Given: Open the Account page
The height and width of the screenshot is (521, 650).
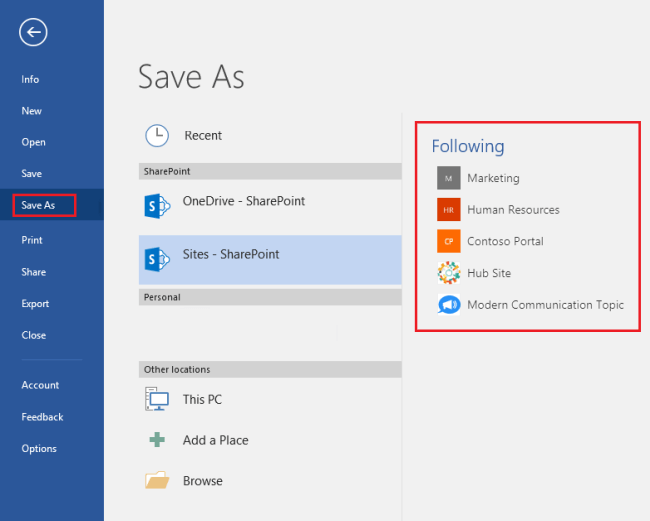Looking at the screenshot, I should [x=40, y=385].
